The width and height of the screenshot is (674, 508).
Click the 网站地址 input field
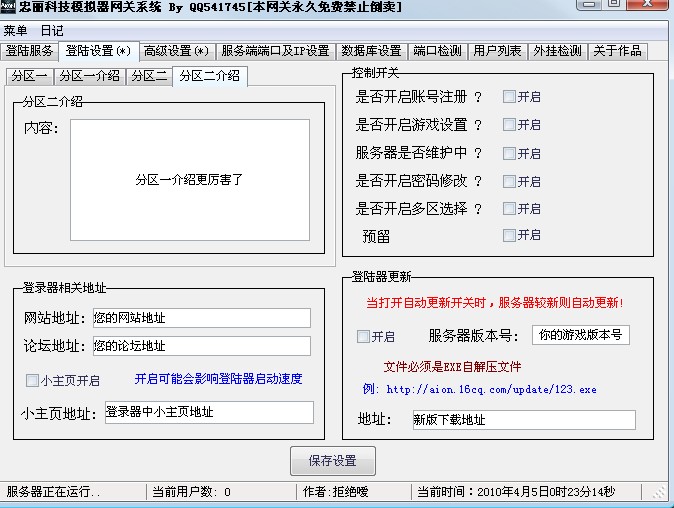tap(200, 318)
